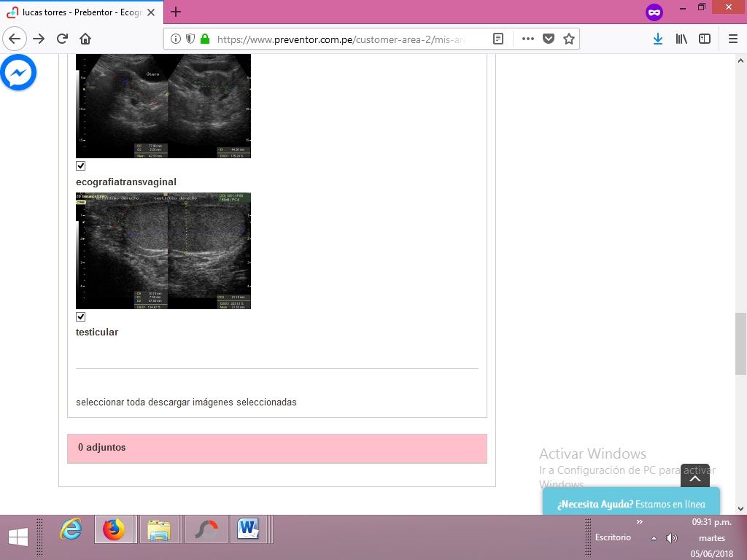Close the lucas torres - Prebentor tab
Image resolution: width=747 pixels, height=560 pixels.
click(x=151, y=12)
